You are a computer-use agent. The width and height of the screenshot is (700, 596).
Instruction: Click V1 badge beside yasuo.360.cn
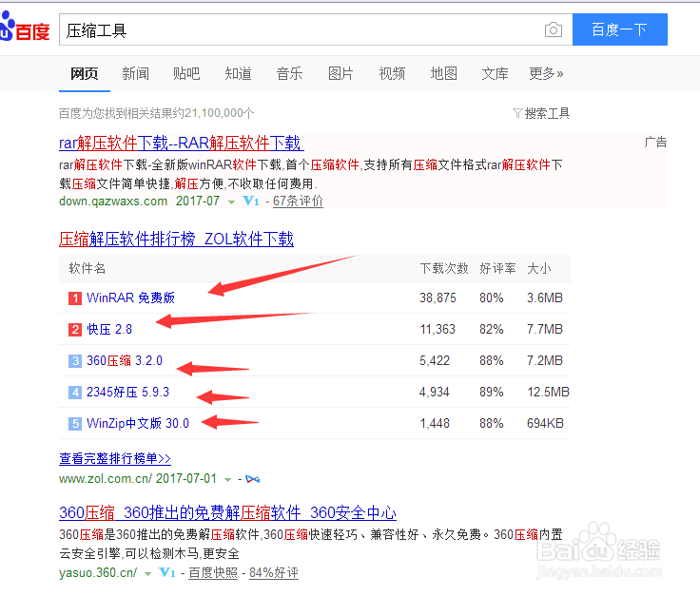click(x=167, y=573)
